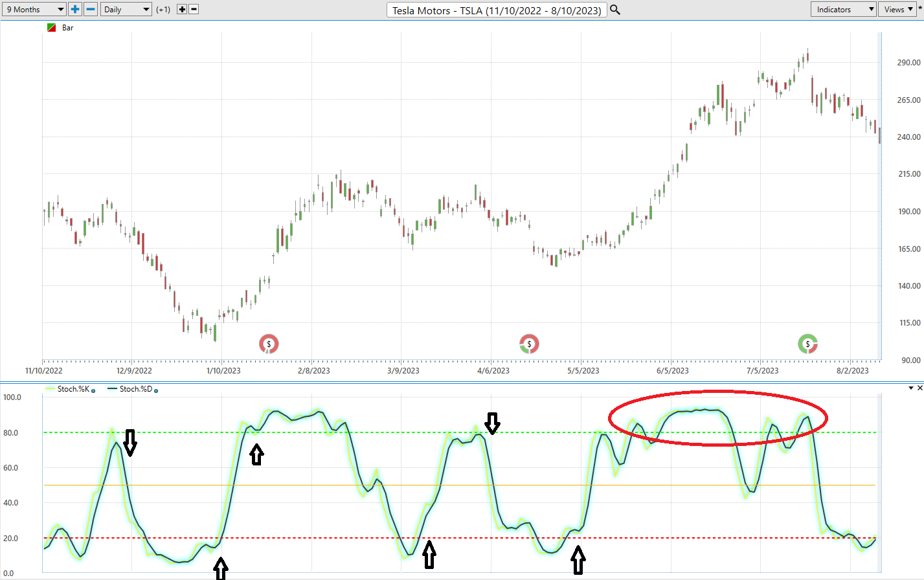Click the 6/5/2023 date axis label
Screen dimensions: 924x580
click(673, 371)
